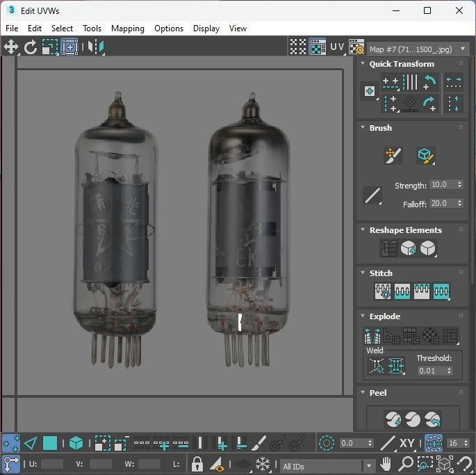
Task: Toggle Lock Selection padlock
Action: 197,464
